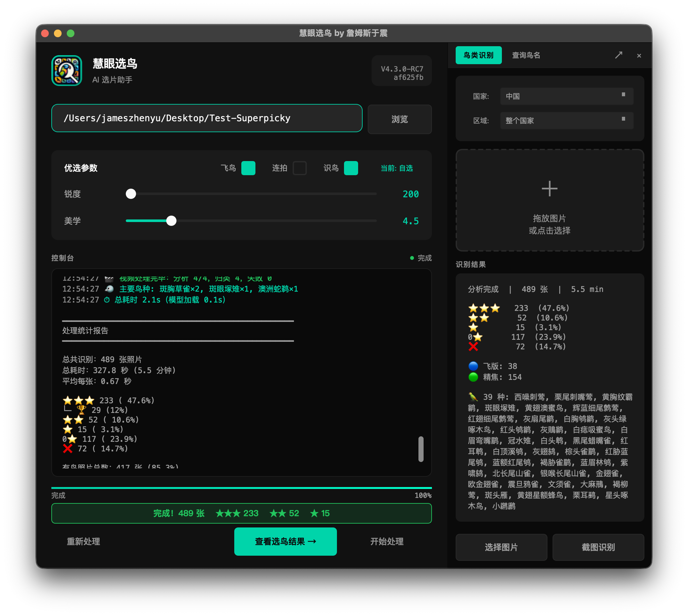Click the parrot icon beside 39 种

pos(473,397)
